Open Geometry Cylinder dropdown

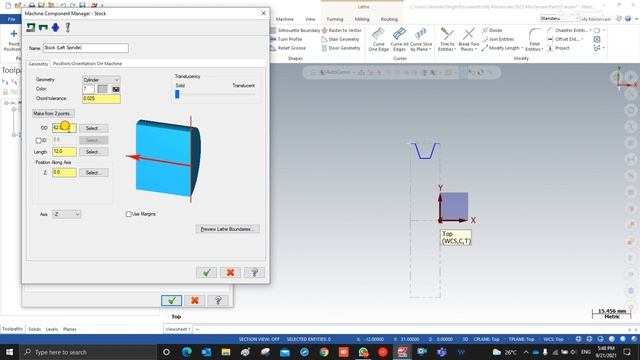click(x=101, y=80)
